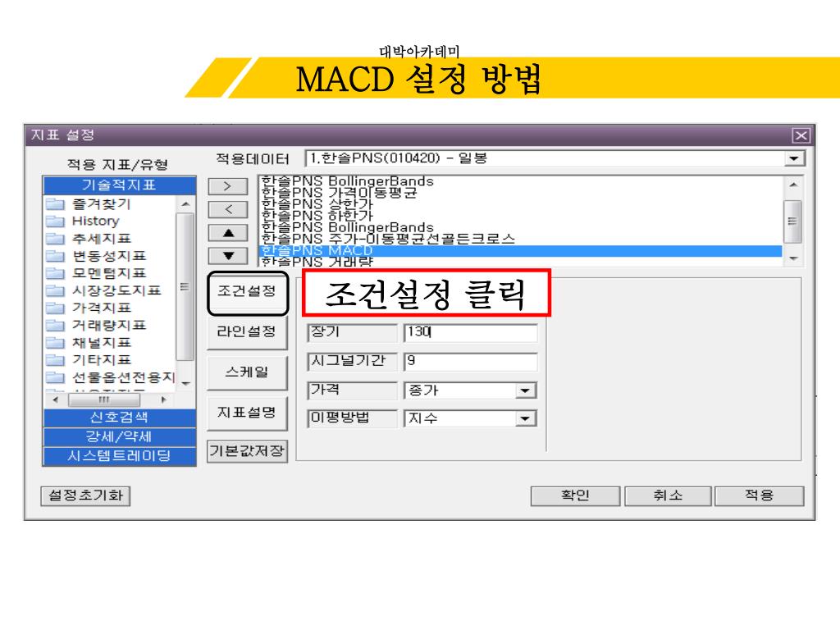Viewport: 840px width, 630px height.
Task: Move indicator up with black up-triangle button
Action: click(228, 233)
